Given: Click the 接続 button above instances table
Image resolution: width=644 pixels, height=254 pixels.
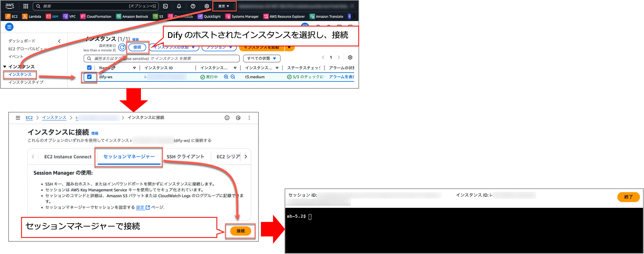Looking at the screenshot, I should point(137,47).
